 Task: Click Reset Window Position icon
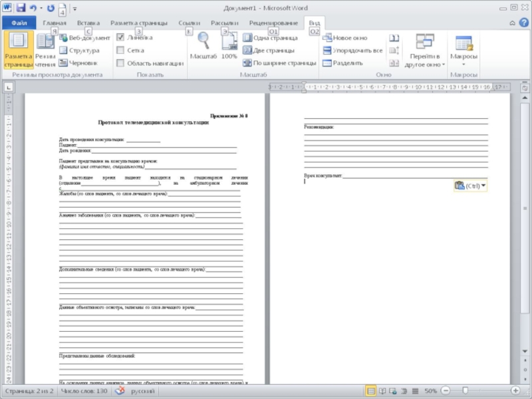(x=394, y=63)
